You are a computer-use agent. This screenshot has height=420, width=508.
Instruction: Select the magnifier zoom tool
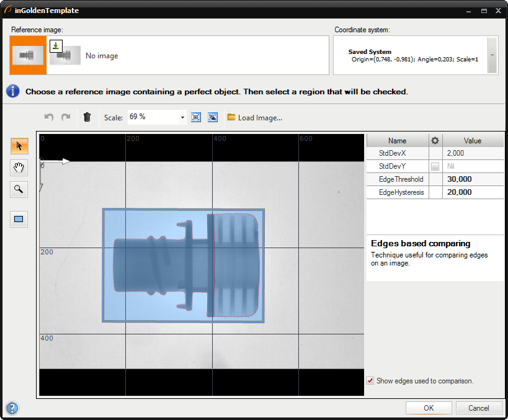coord(19,189)
